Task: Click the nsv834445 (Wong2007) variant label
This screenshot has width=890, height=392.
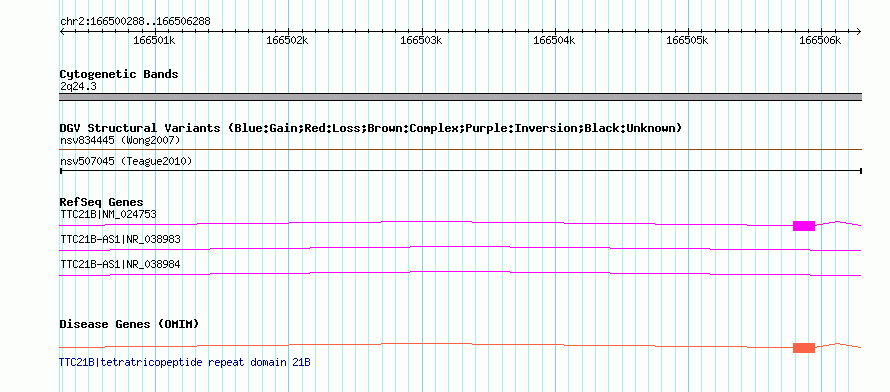Action: tap(120, 140)
